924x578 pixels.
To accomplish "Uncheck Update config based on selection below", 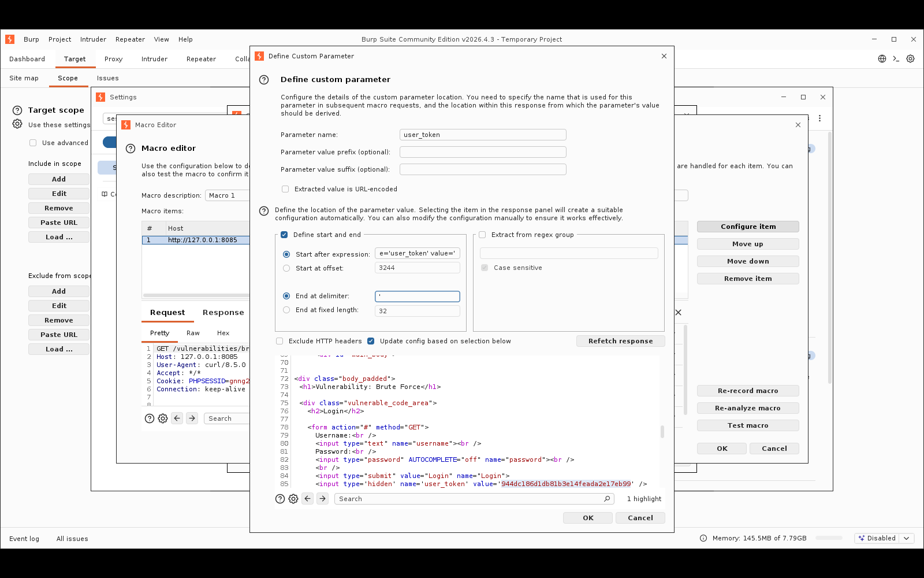I will 371,341.
